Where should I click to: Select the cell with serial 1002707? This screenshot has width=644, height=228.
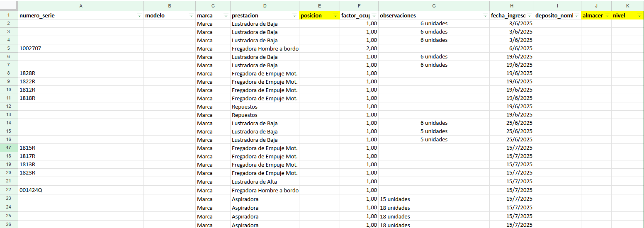pos(81,49)
